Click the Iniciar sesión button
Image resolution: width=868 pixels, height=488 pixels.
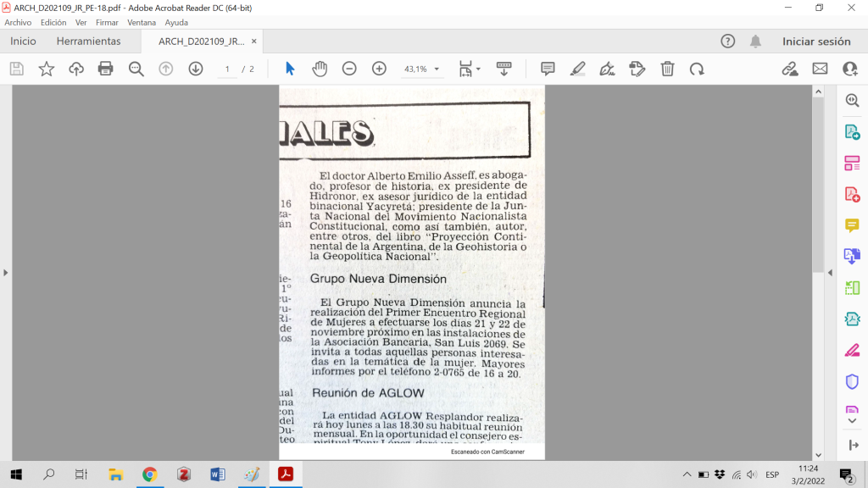[x=815, y=42]
